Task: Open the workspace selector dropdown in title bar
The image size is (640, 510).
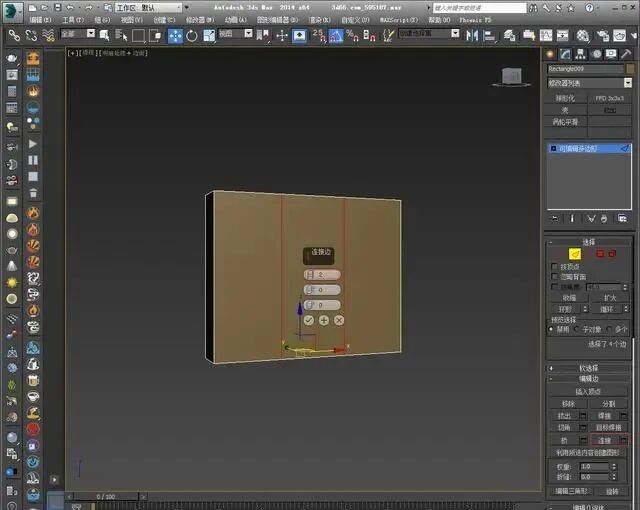Action: (x=149, y=7)
